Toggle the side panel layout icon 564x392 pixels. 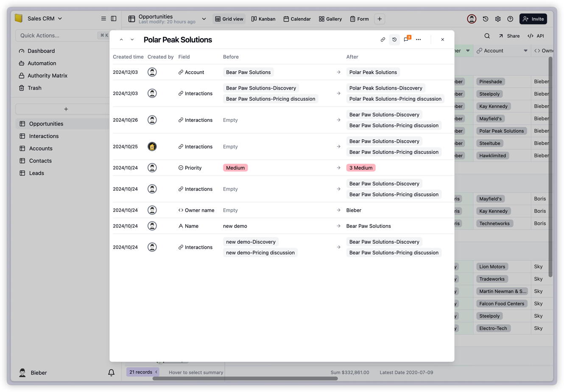[114, 18]
